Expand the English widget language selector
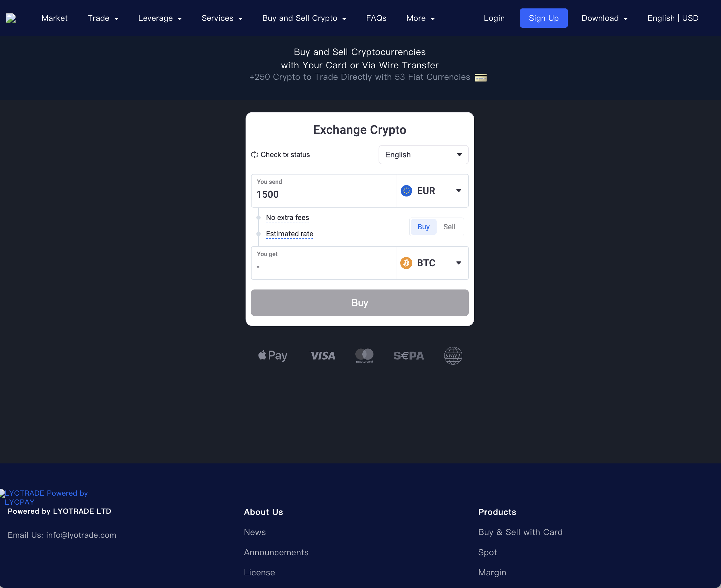Viewport: 721px width, 588px height. click(423, 155)
